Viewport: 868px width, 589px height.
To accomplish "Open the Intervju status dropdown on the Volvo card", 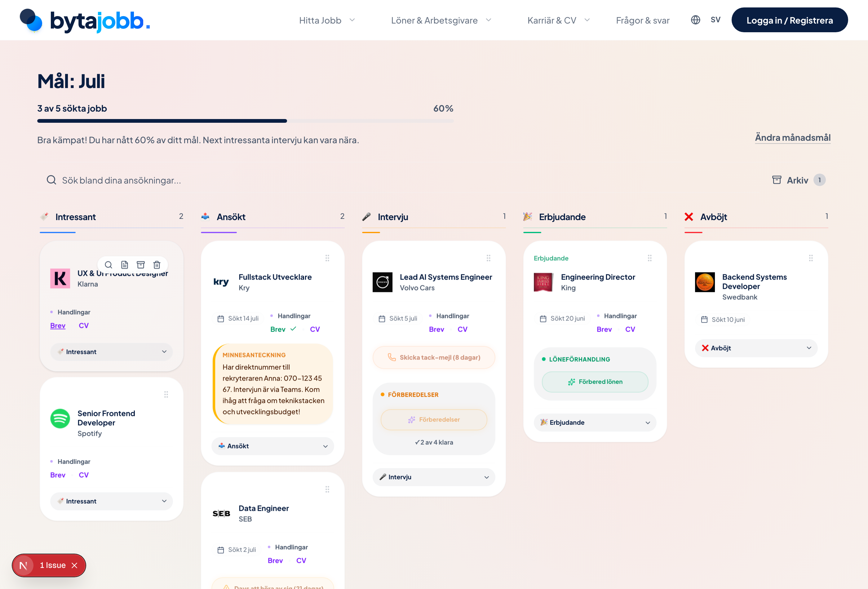I will (x=434, y=477).
